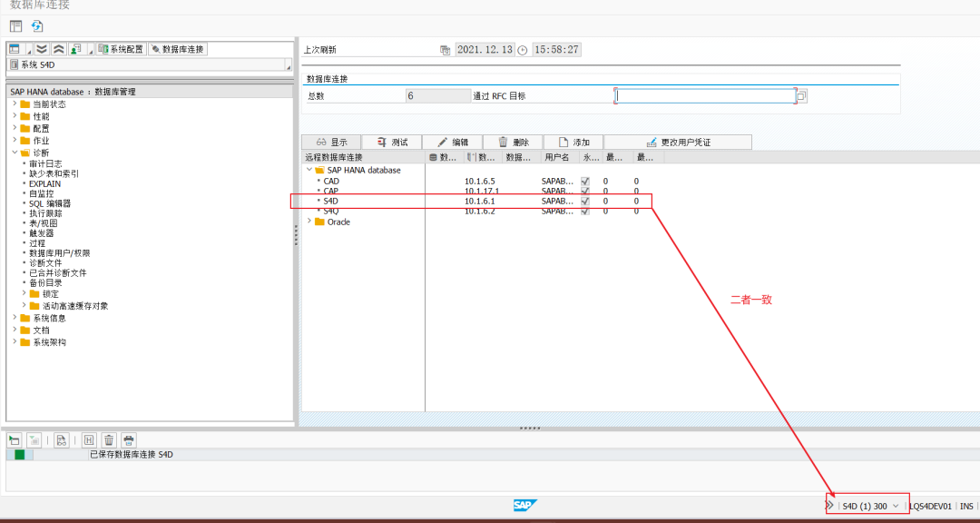
Task: Click the 用户名 column header
Action: [x=555, y=157]
